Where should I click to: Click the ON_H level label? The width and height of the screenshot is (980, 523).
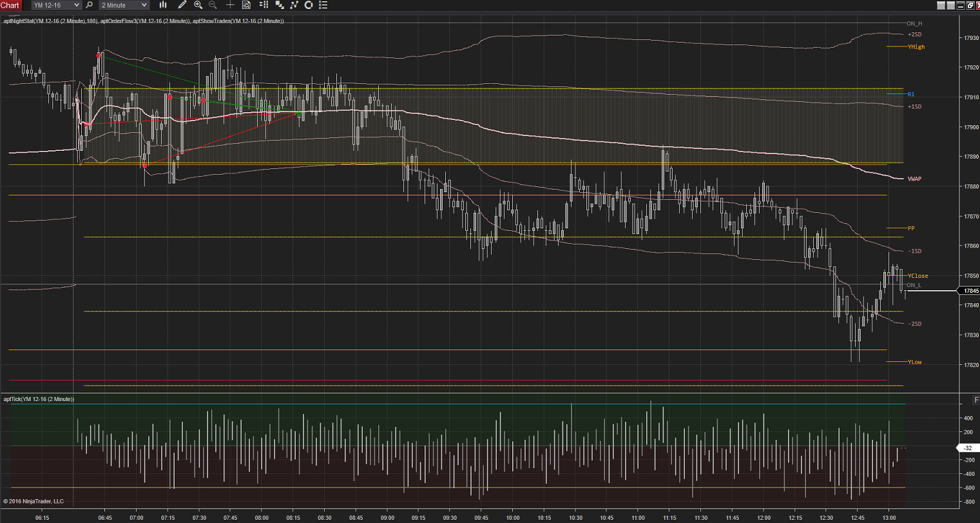click(914, 24)
